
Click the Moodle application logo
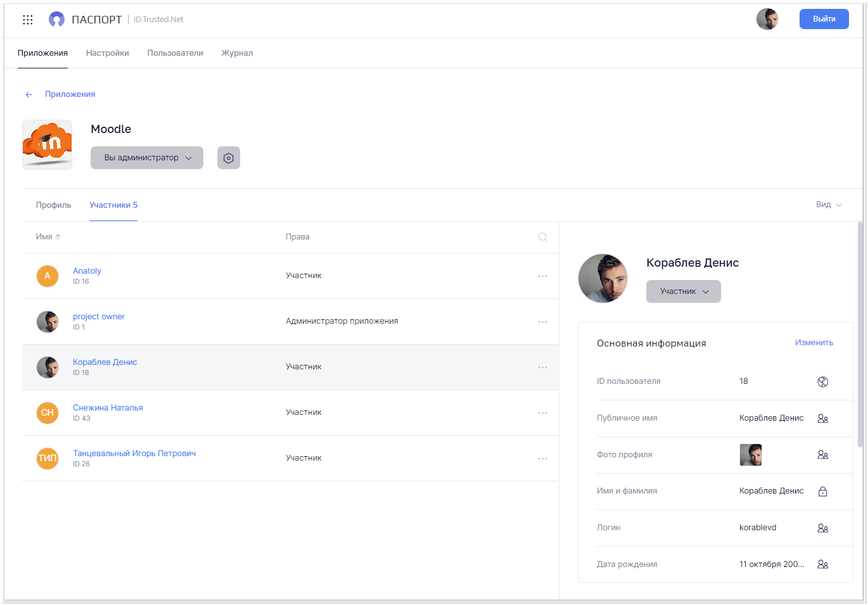coord(48,144)
